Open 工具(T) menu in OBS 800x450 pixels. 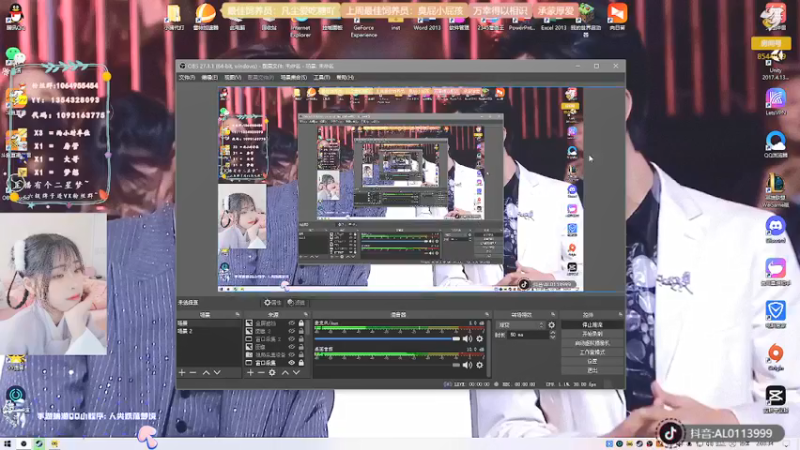(321, 78)
